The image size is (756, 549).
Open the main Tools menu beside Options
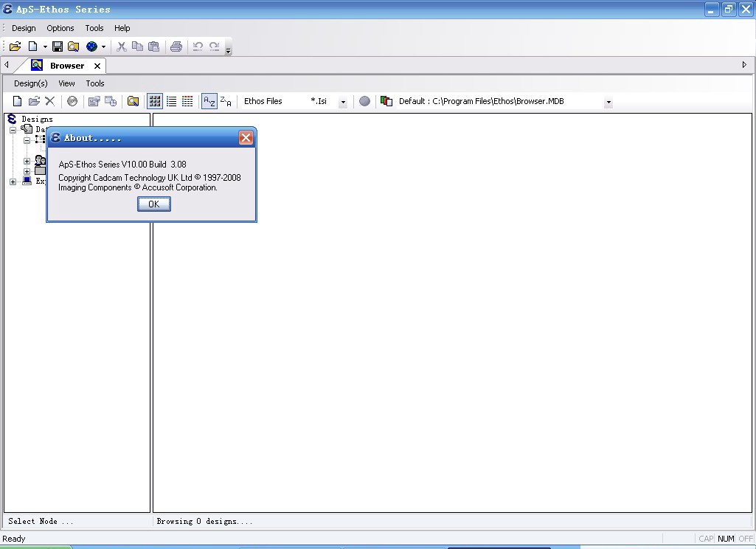[94, 28]
